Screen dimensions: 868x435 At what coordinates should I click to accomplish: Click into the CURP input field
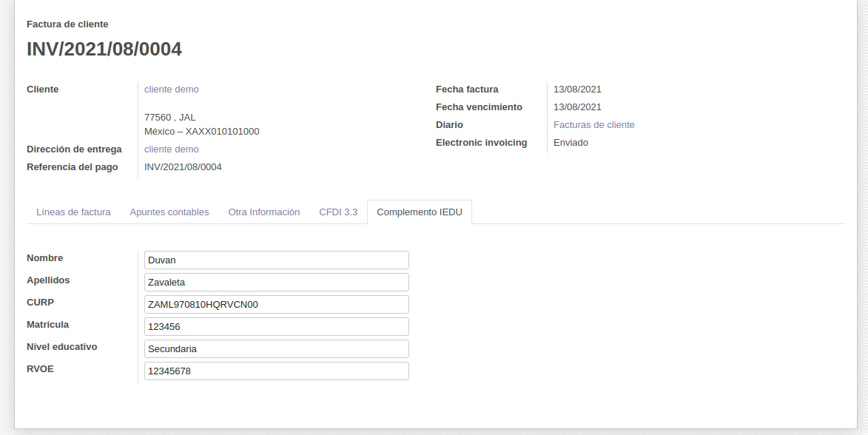pyautogui.click(x=276, y=305)
